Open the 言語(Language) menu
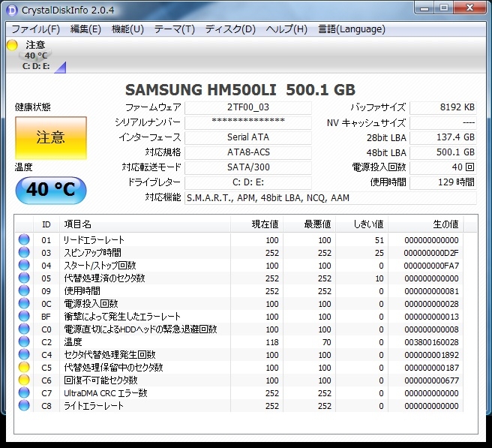 (x=352, y=29)
